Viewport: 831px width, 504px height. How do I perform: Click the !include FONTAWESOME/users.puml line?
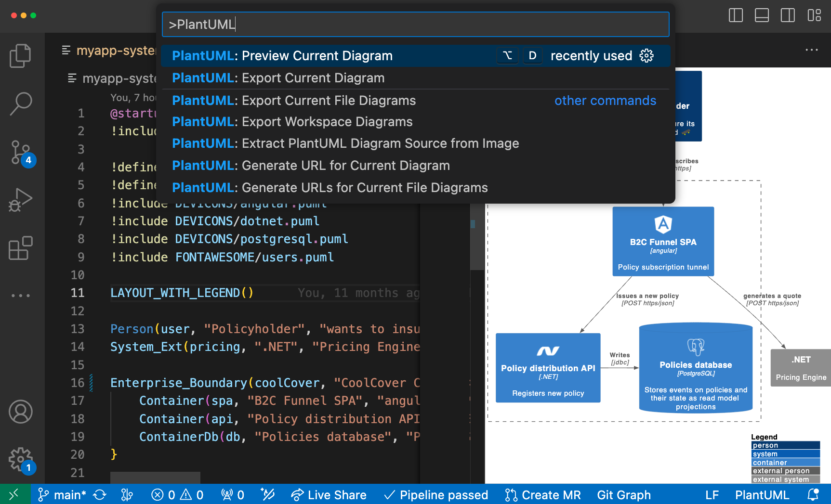click(x=222, y=257)
